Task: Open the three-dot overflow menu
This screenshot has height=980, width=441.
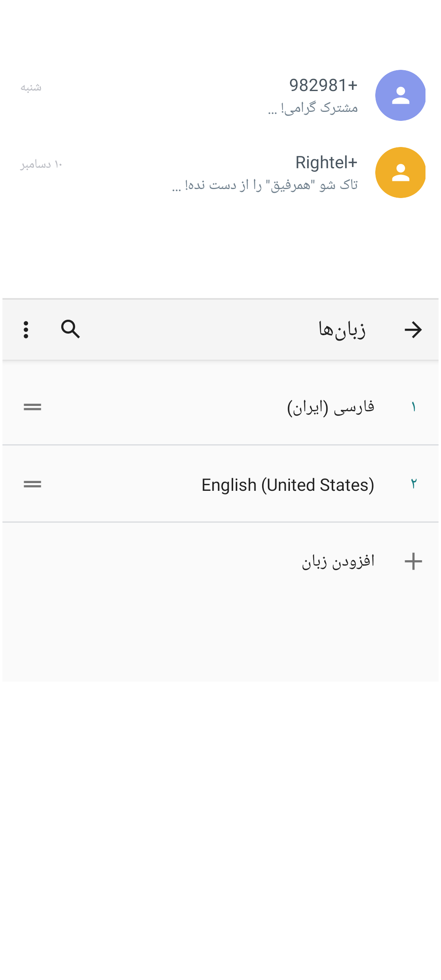Action: 26,330
